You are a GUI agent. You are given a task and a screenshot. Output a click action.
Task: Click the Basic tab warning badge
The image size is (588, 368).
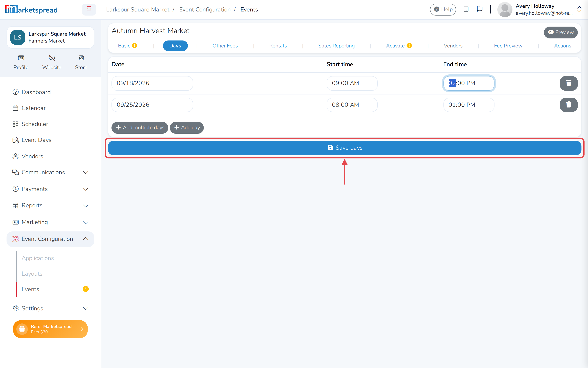click(x=135, y=46)
